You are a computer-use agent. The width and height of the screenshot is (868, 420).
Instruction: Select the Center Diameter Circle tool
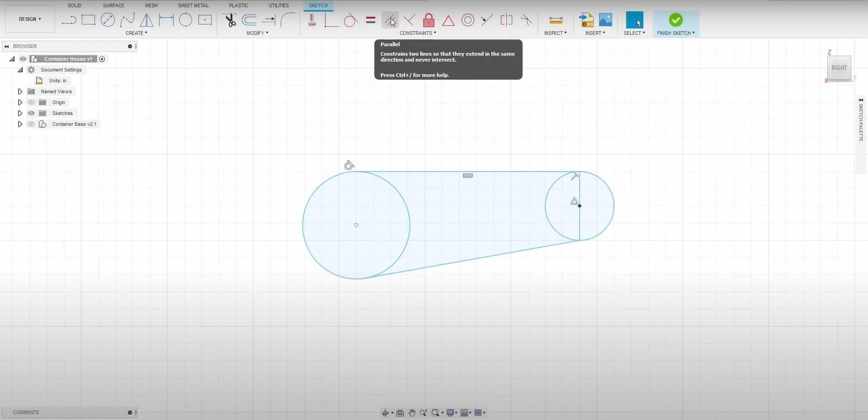pos(108,20)
